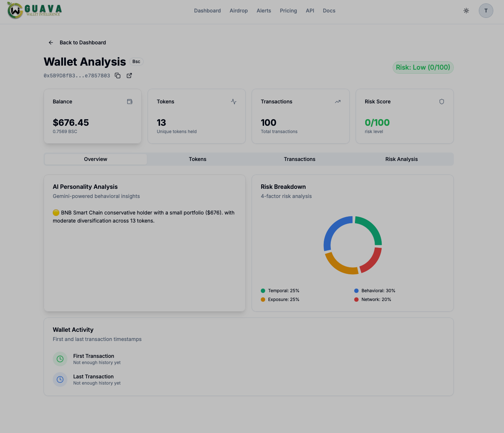This screenshot has width=504, height=433.
Task: Switch to the Risk Analysis tab
Action: click(401, 159)
